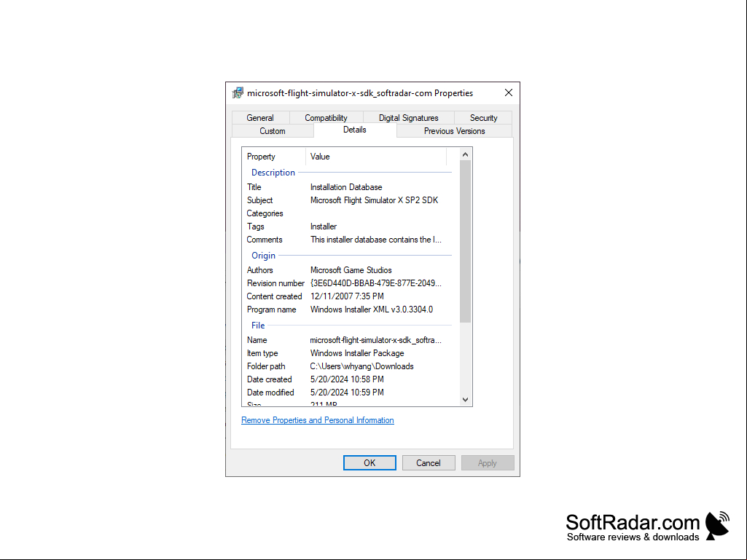
Task: Select the Security tab
Action: (x=483, y=118)
